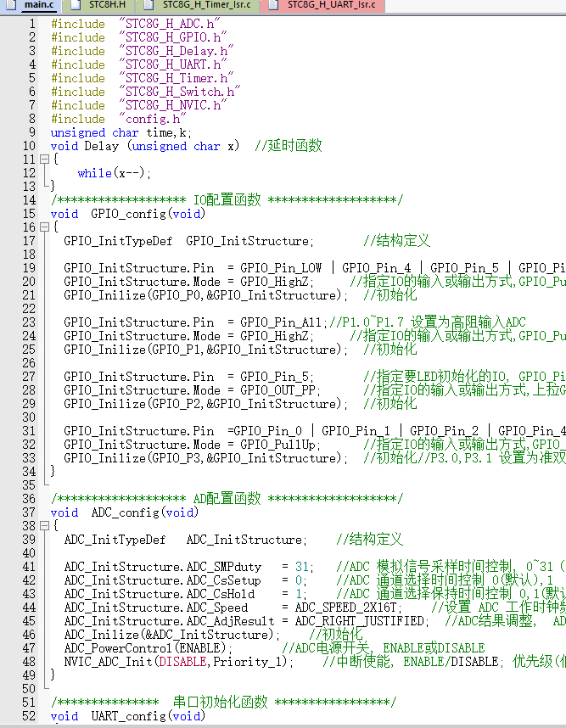Click ADC_CsSetup on line 42
The width and height of the screenshot is (566, 728).
[x=223, y=580]
